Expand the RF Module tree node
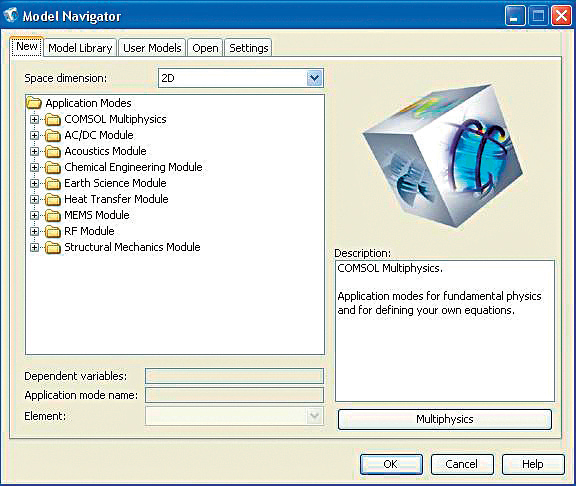The image size is (576, 486). point(35,231)
